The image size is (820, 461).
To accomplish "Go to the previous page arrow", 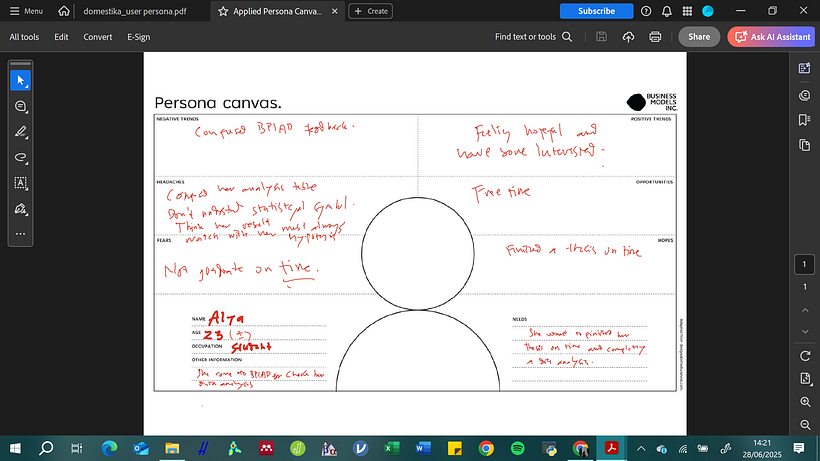I will (x=805, y=310).
